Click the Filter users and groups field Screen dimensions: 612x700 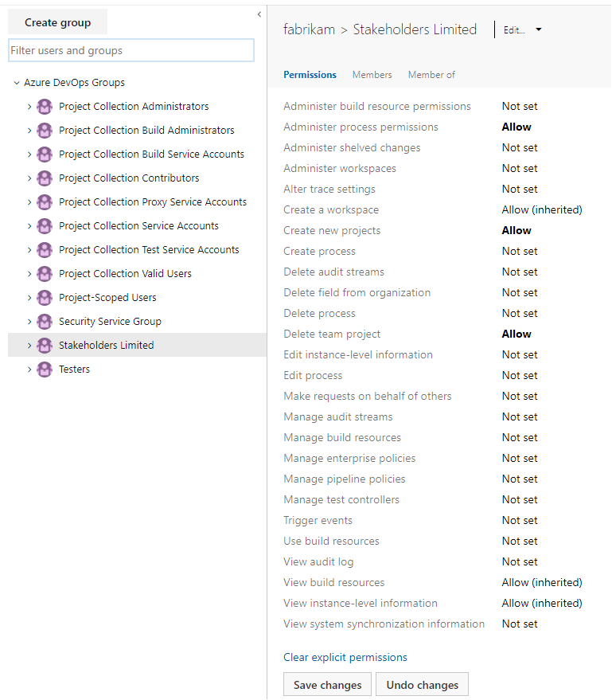(131, 49)
